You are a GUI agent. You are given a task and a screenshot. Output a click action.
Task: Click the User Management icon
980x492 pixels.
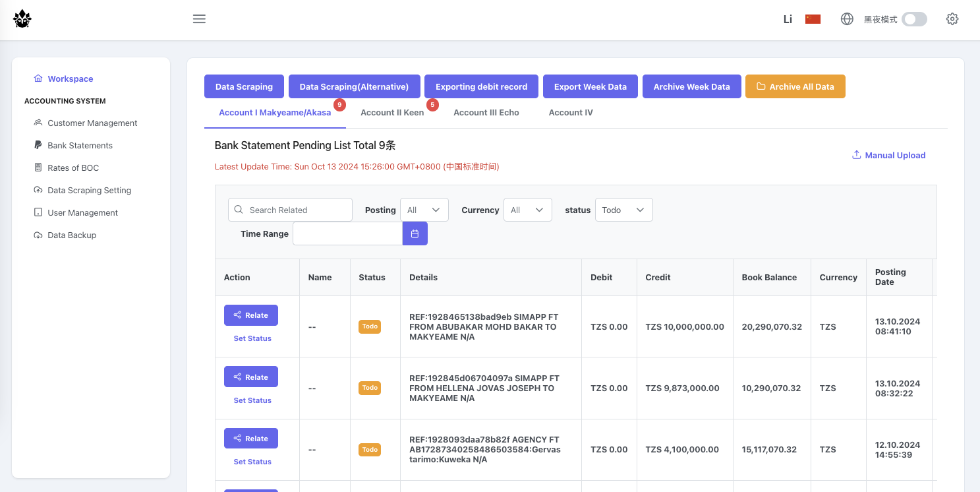click(38, 212)
